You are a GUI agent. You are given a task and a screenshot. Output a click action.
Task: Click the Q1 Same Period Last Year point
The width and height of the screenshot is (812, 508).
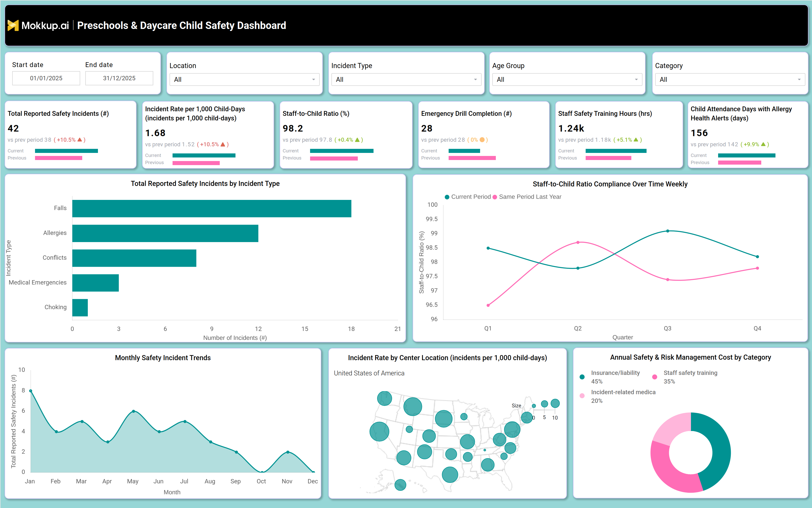488,305
